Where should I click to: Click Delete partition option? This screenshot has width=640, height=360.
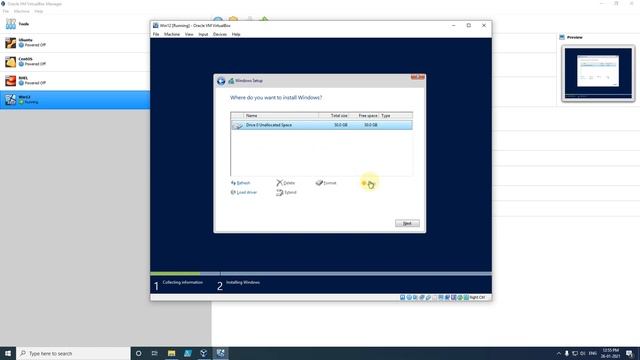(285, 183)
